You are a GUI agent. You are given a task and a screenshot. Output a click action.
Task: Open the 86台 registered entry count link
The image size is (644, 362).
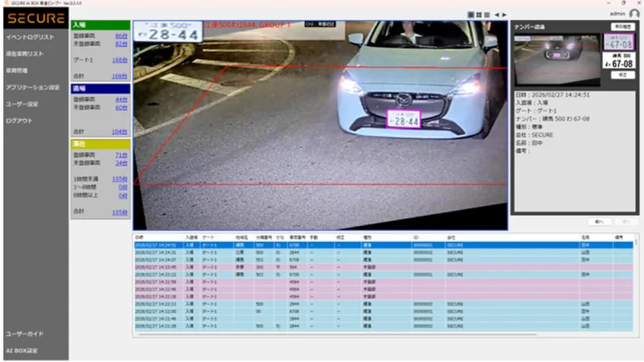point(121,36)
